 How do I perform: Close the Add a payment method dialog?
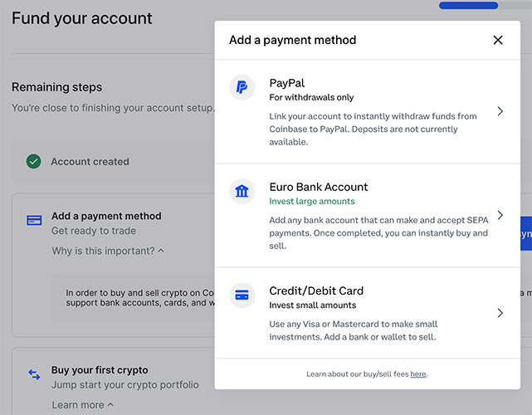(498, 40)
